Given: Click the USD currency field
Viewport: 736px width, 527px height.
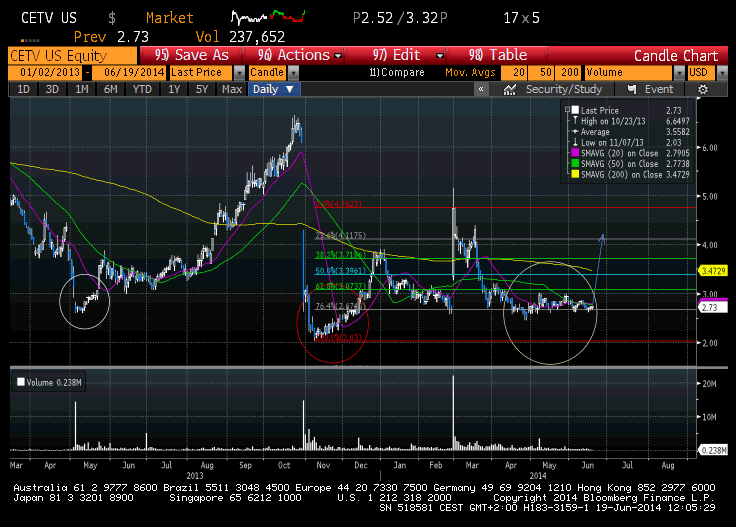Looking at the screenshot, I should pos(702,73).
